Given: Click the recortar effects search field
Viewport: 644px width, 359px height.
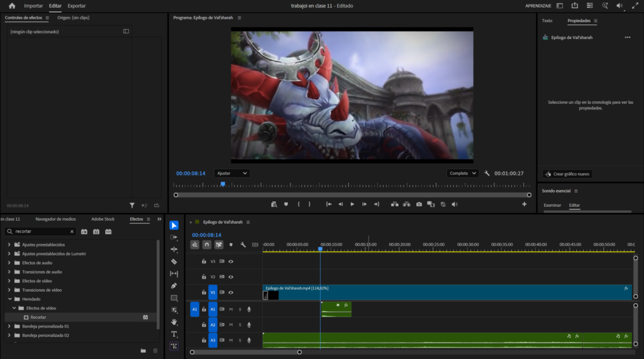Looking at the screenshot, I should click(40, 231).
